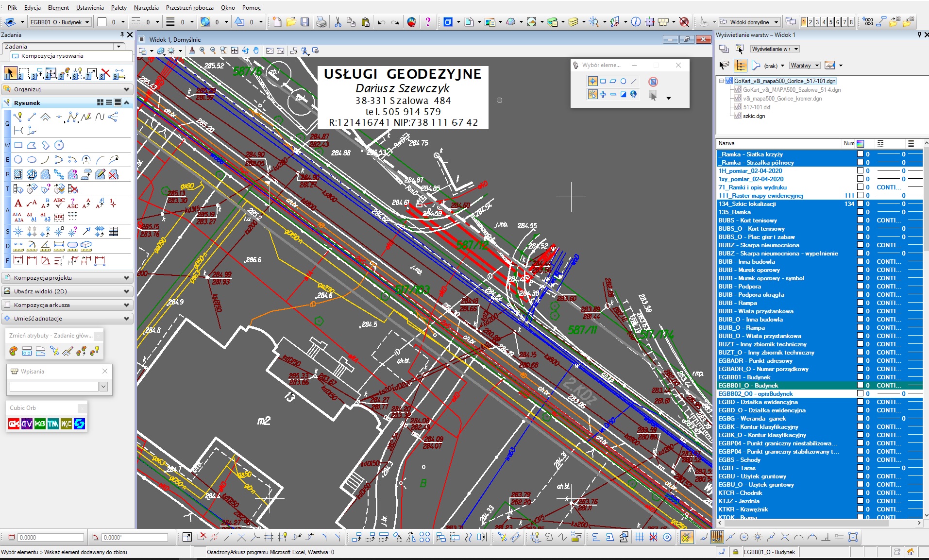Select 517-101.dxf in reference tree

pos(757,107)
